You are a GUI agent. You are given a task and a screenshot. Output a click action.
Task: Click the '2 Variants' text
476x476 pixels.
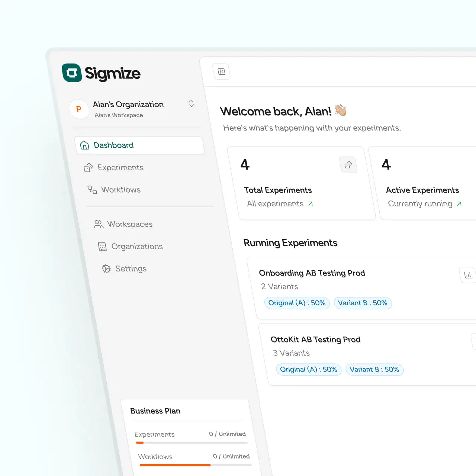point(280,287)
